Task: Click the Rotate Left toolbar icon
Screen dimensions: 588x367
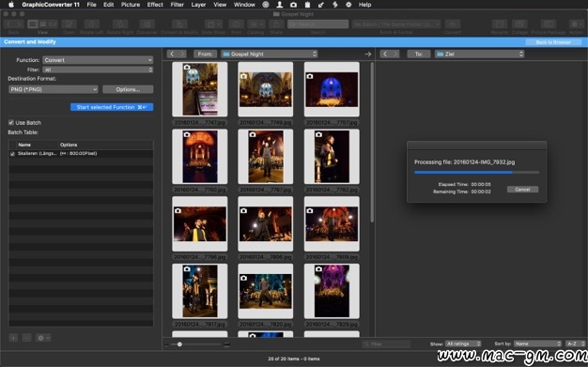Action: 91,24
